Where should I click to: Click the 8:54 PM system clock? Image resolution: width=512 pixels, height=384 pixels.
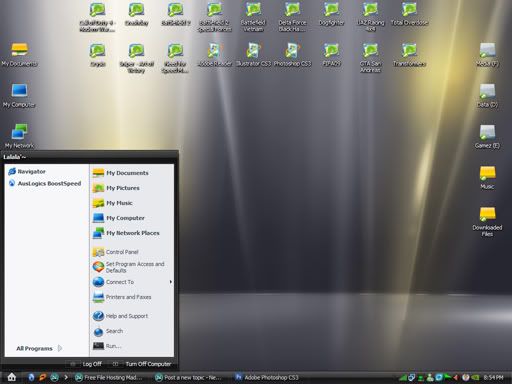click(x=493, y=377)
